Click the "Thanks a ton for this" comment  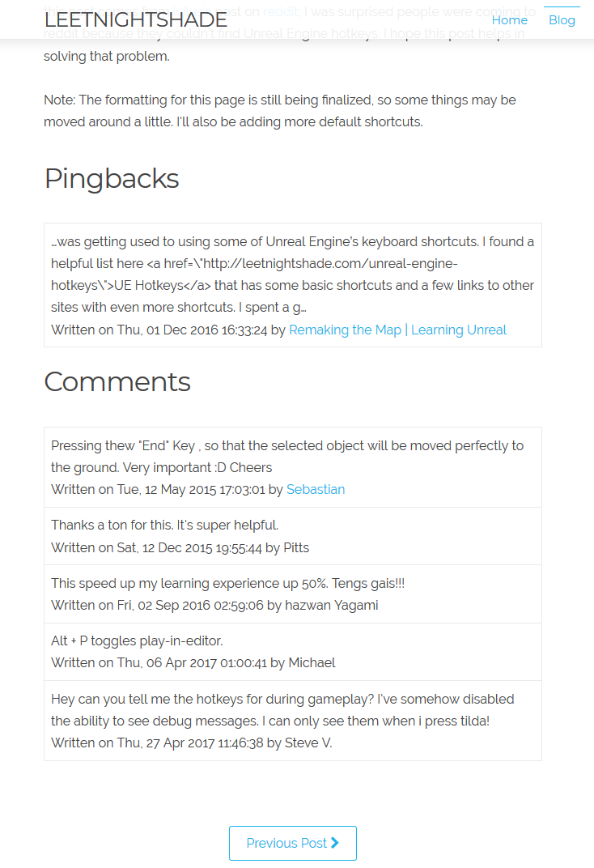(x=164, y=525)
